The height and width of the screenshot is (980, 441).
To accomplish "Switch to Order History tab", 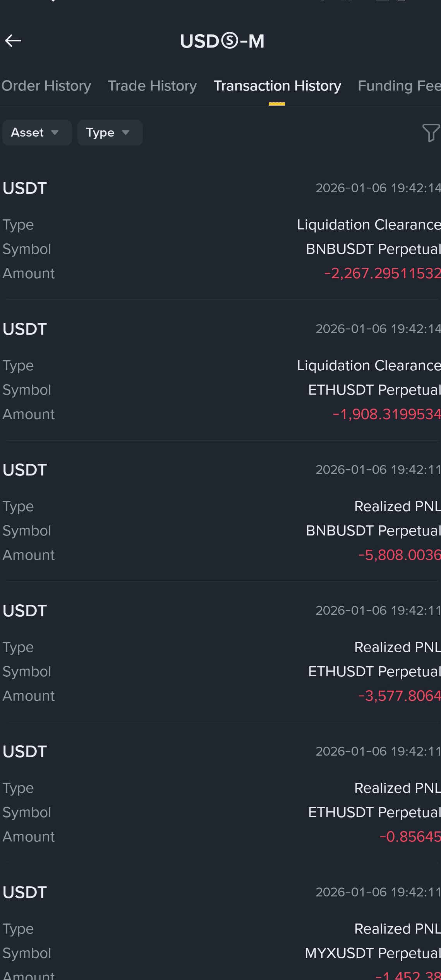I will click(x=46, y=86).
